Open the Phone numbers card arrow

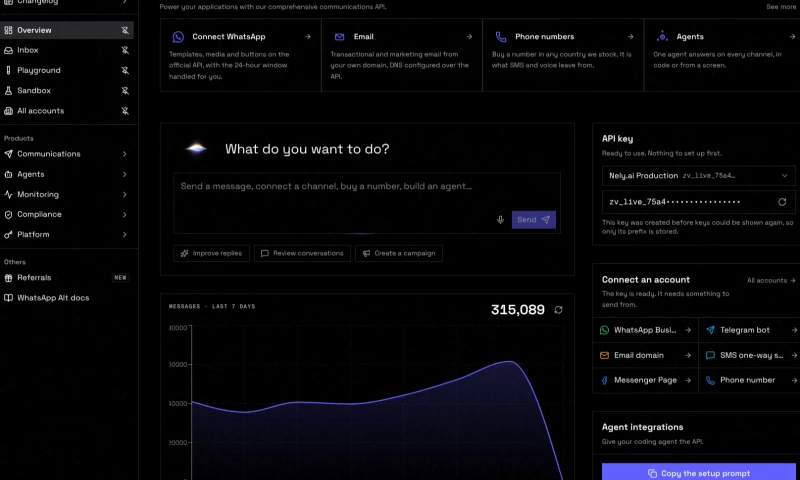click(631, 37)
